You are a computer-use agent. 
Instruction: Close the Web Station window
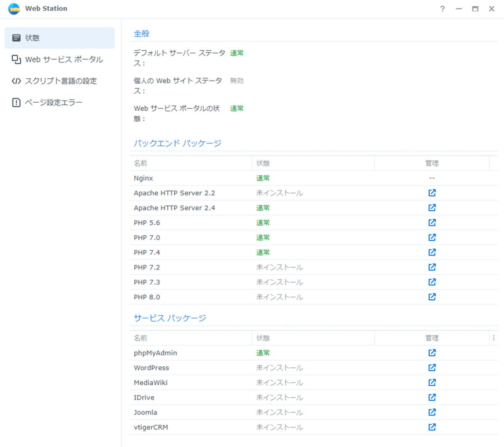tap(491, 9)
